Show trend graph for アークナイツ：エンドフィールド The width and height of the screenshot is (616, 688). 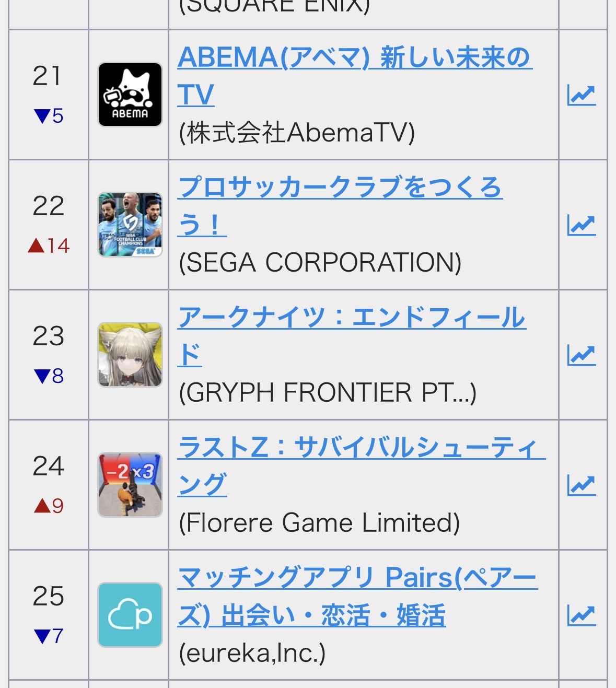click(x=581, y=355)
